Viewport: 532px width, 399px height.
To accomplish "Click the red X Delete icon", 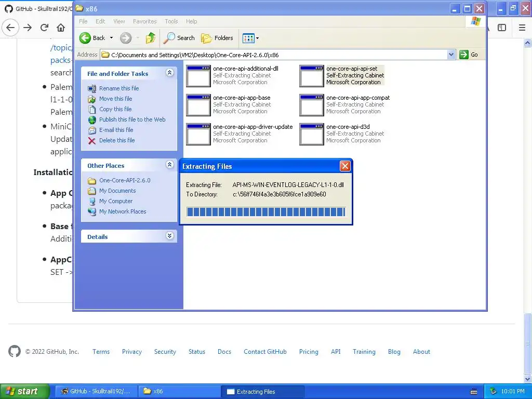I will tap(92, 141).
